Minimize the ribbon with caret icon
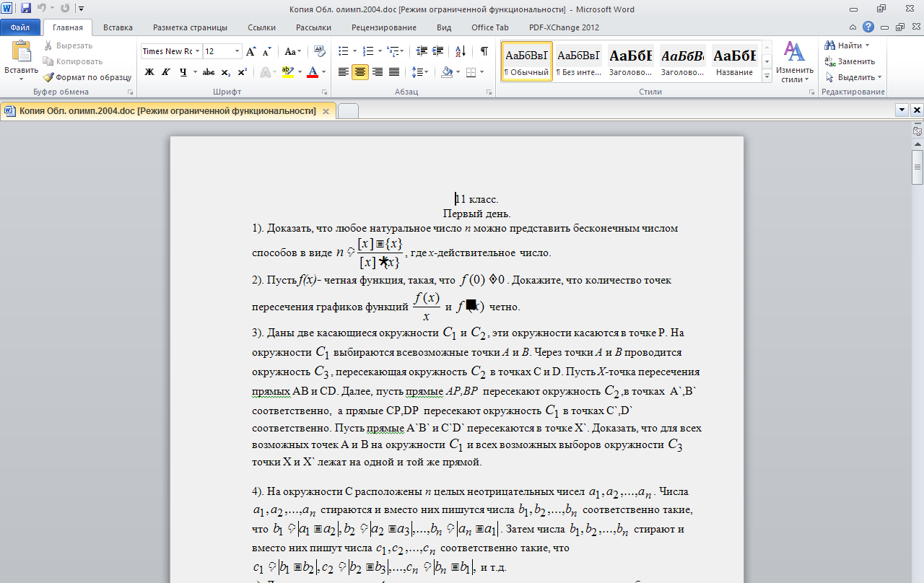Image resolution: width=924 pixels, height=583 pixels. (854, 27)
